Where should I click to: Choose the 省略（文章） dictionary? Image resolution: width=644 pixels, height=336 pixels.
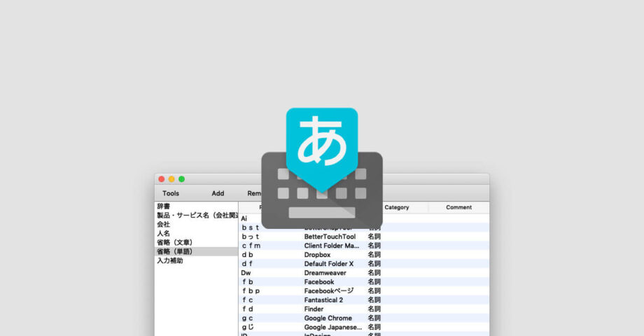(174, 243)
